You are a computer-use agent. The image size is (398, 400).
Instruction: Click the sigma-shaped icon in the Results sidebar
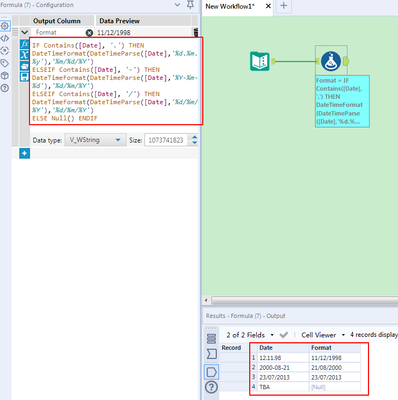coord(212,354)
